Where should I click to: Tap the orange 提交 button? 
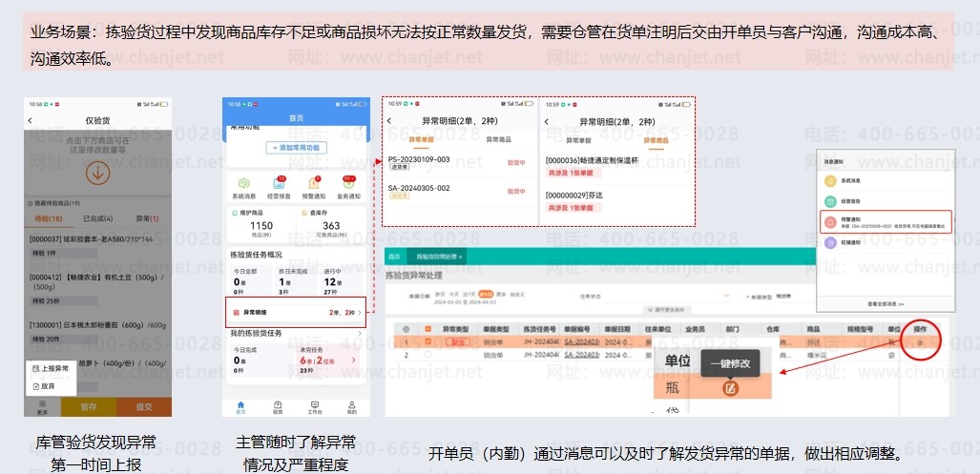144,406
